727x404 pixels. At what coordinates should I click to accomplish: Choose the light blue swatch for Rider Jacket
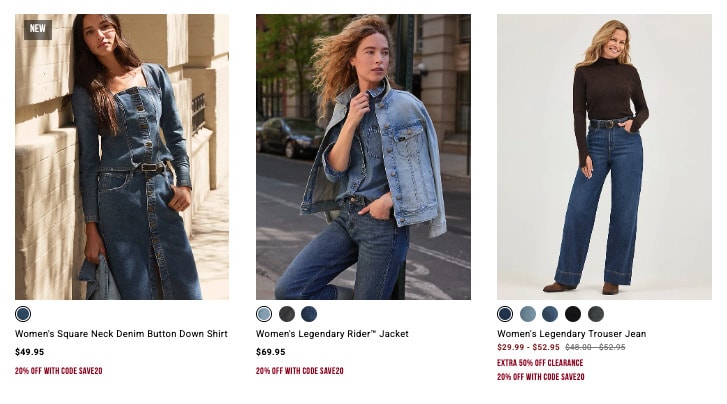[264, 314]
